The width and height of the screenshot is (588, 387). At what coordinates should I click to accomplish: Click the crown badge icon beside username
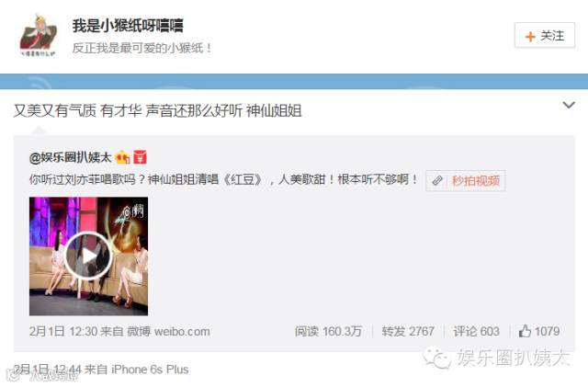122,157
